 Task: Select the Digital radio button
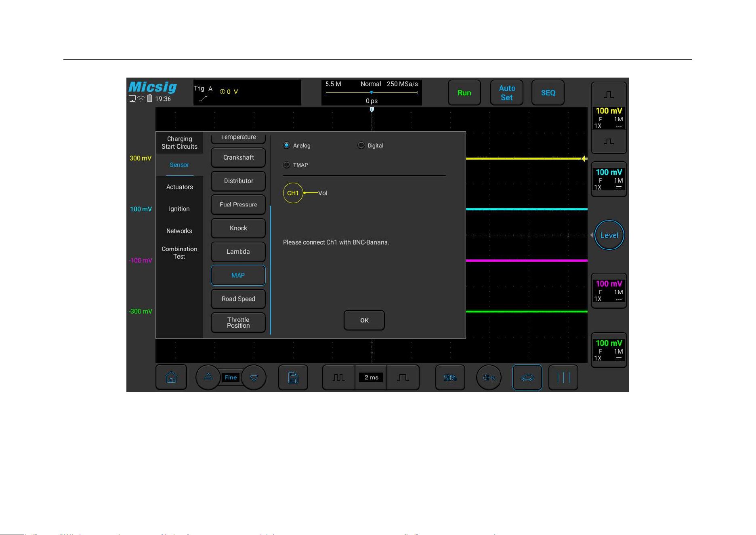[361, 145]
